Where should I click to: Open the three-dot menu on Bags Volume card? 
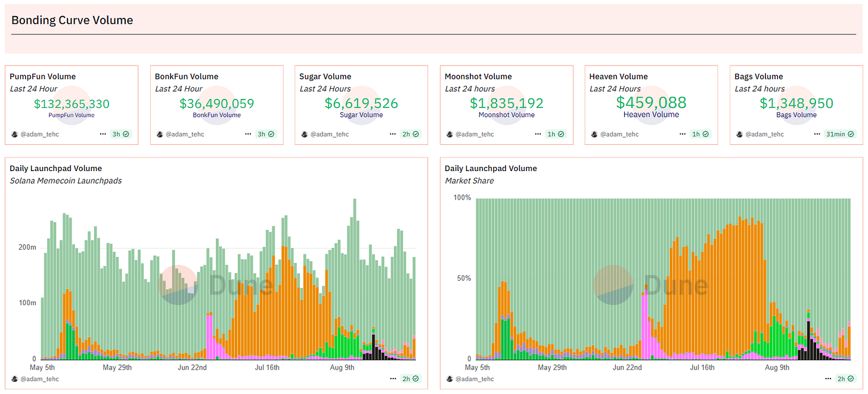(817, 134)
